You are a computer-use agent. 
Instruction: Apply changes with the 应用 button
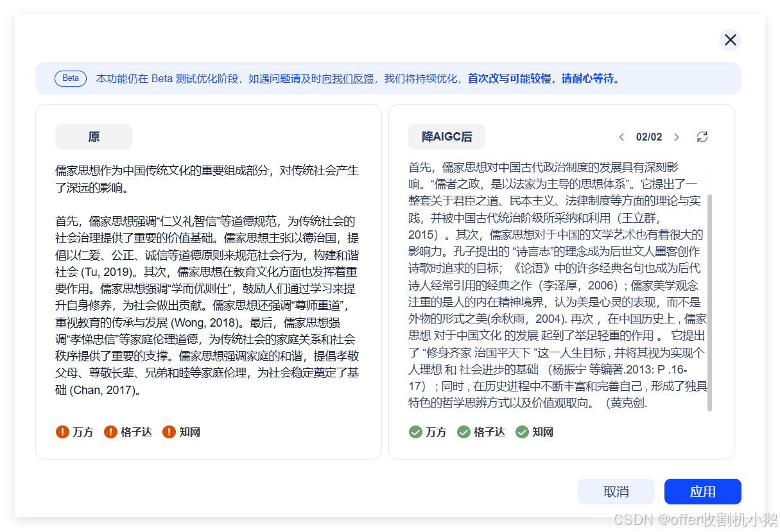702,491
